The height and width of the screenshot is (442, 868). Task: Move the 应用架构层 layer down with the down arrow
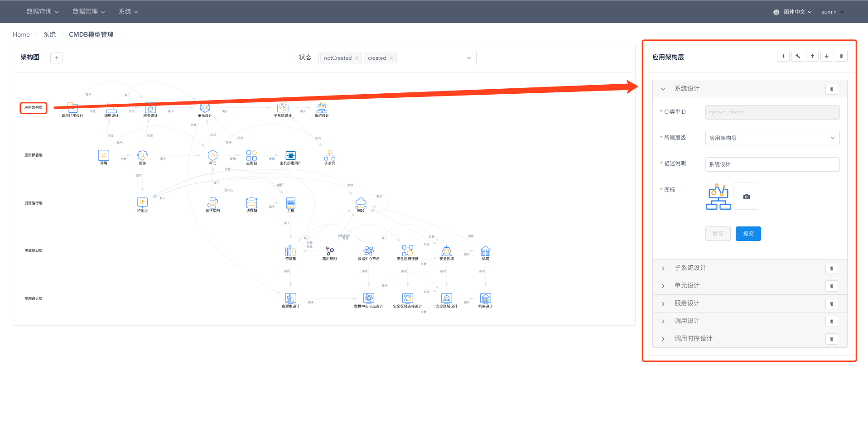click(x=827, y=56)
